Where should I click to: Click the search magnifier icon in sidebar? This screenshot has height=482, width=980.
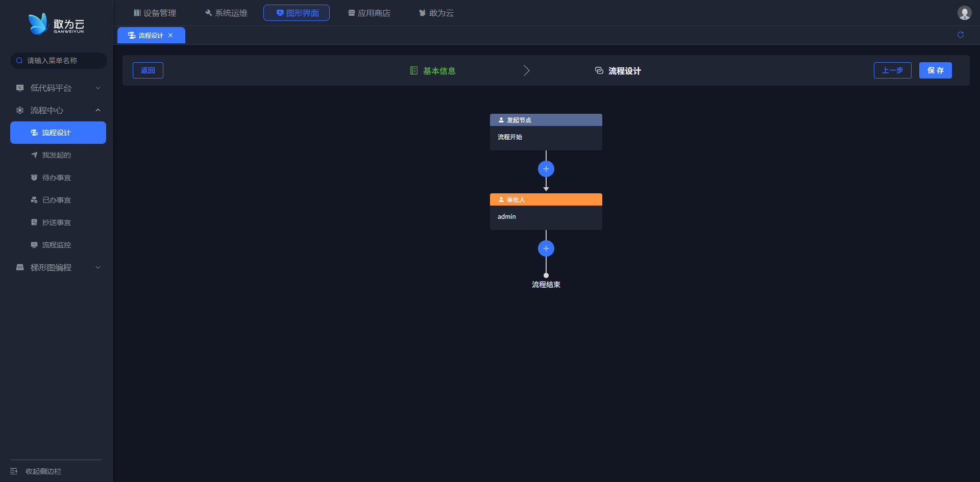[19, 61]
